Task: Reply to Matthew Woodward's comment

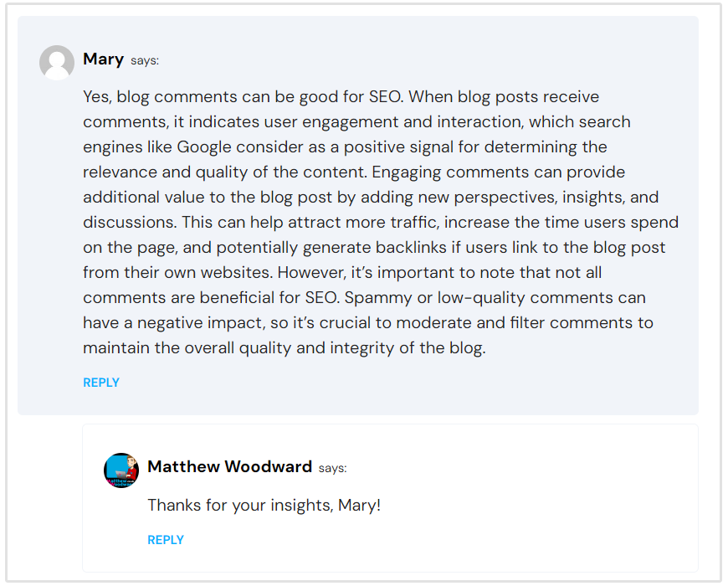Action: [166, 540]
